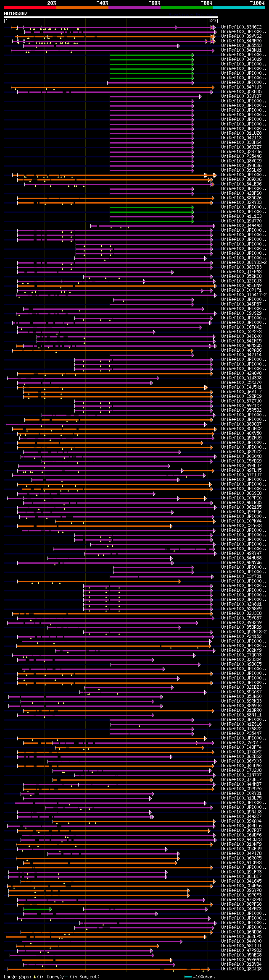Viewport: 269px width, 980px height.
Task: Select the UniRef100_C7QGA3 row label
Action: [241, 655]
